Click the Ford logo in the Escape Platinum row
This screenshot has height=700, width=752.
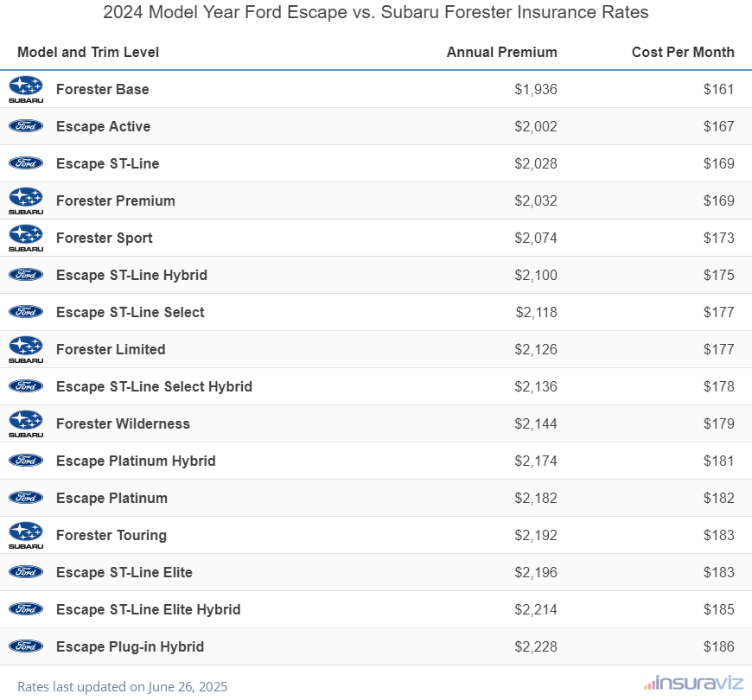[26, 498]
